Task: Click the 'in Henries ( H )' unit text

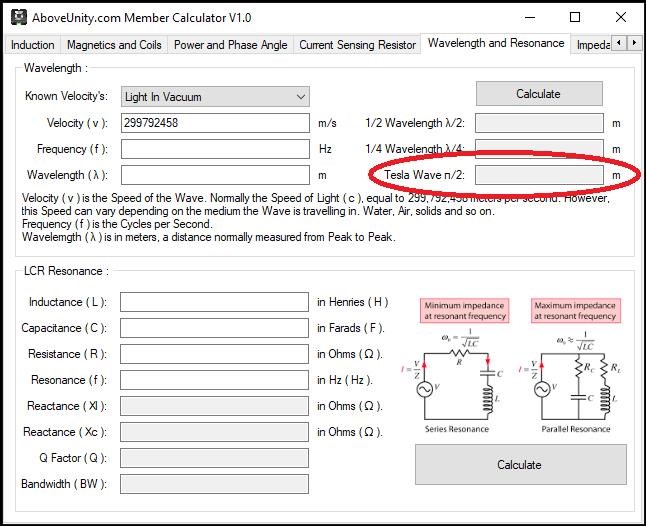Action: point(353,302)
